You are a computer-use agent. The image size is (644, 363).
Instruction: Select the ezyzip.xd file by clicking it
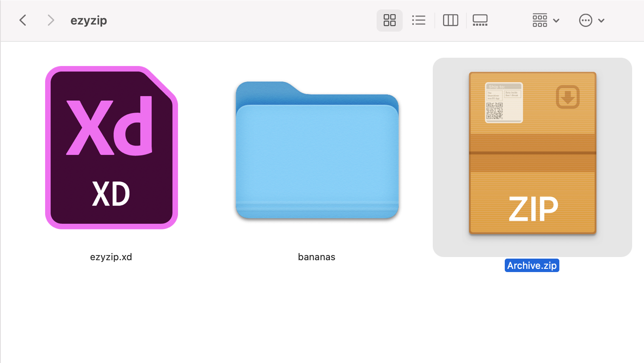pos(111,147)
